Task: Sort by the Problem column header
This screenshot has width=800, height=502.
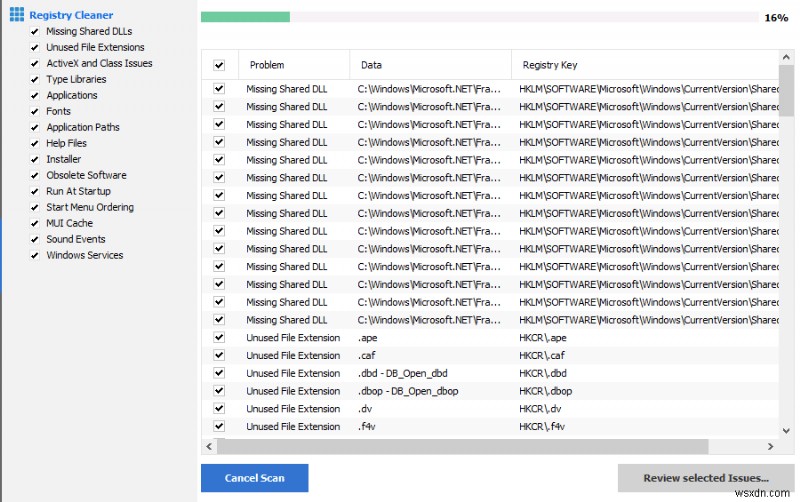Action: 267,65
